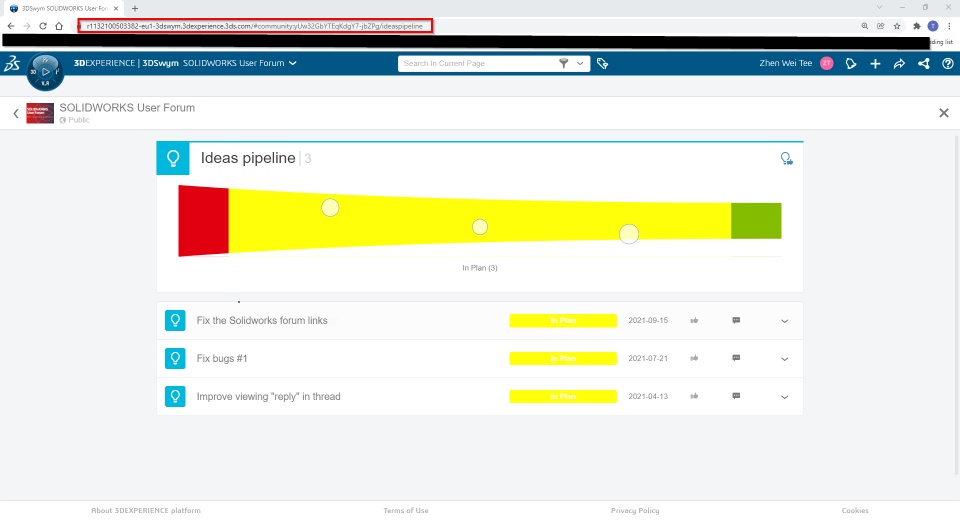Click date 2021-07-21
The width and height of the screenshot is (960, 520).
click(648, 358)
